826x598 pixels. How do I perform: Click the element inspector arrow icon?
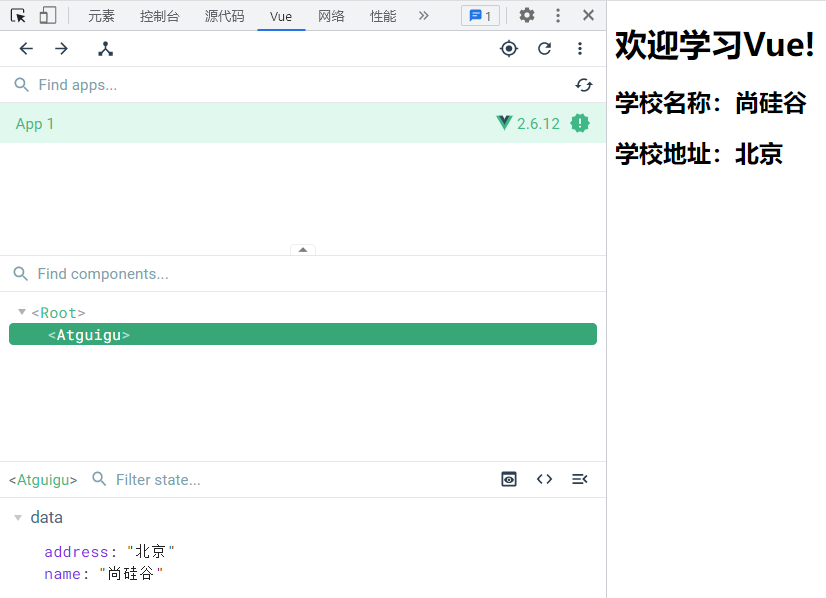(x=18, y=15)
